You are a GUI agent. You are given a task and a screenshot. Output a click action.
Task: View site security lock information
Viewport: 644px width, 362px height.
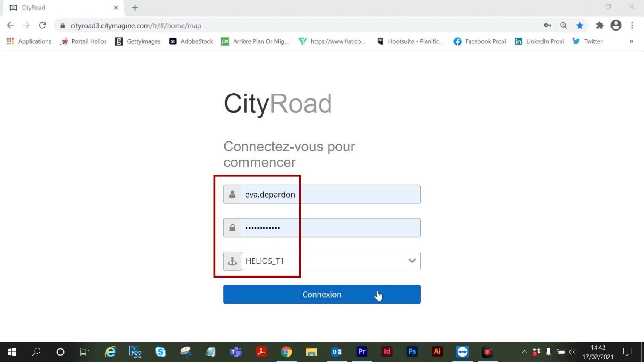click(63, 26)
